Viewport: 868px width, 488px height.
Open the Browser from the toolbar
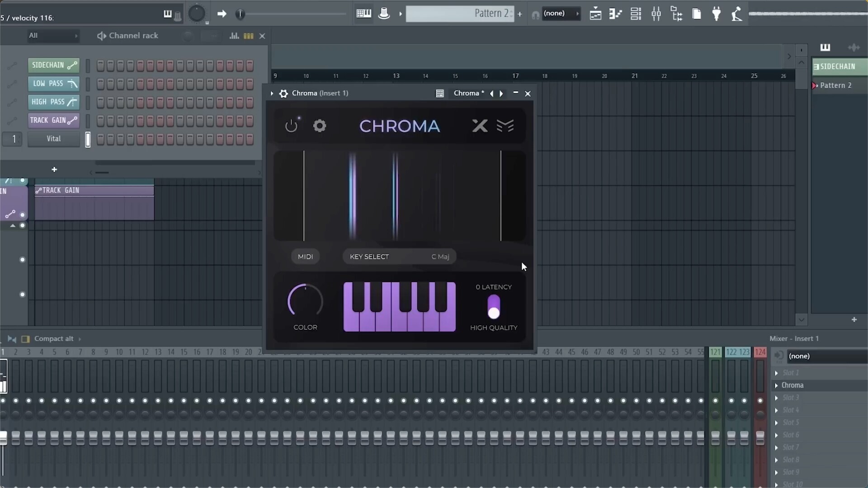click(676, 14)
